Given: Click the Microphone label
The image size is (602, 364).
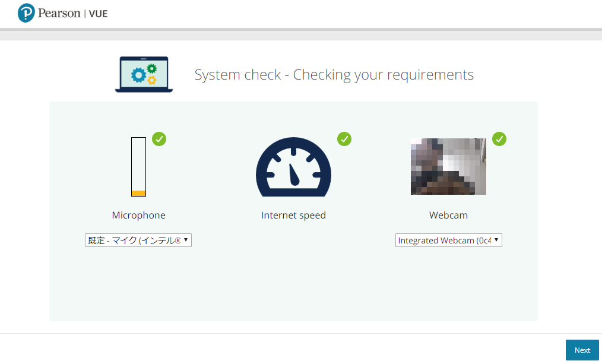Looking at the screenshot, I should (138, 215).
